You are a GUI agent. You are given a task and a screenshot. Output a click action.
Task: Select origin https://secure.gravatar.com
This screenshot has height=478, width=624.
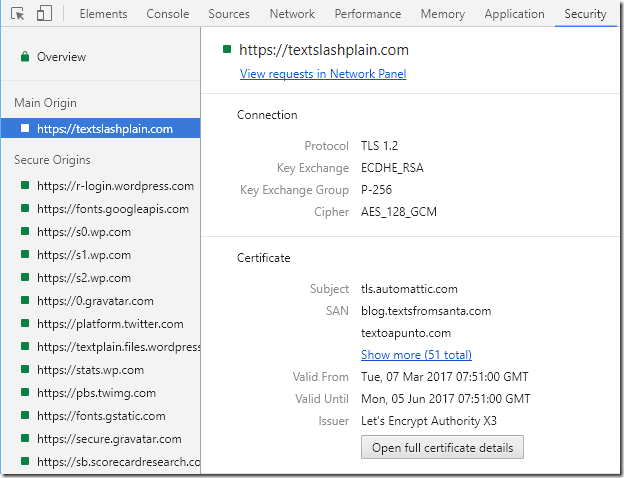click(101, 439)
